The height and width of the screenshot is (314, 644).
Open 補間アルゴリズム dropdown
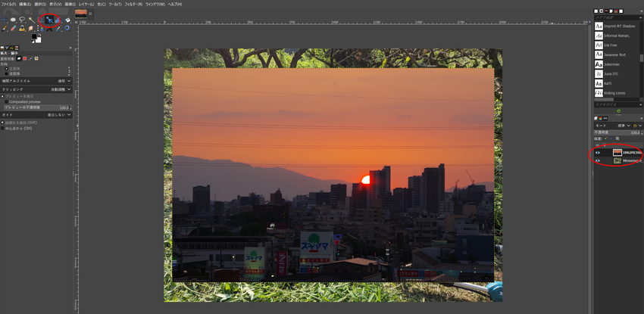36,81
